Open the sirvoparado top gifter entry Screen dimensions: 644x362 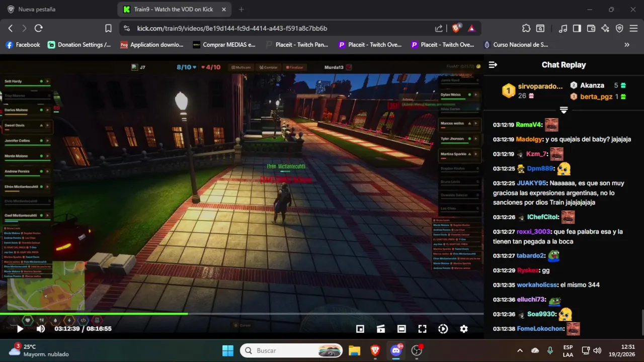tap(533, 90)
